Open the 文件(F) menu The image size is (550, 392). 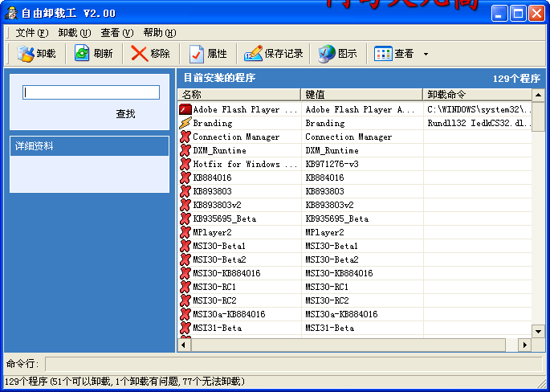pyautogui.click(x=32, y=33)
